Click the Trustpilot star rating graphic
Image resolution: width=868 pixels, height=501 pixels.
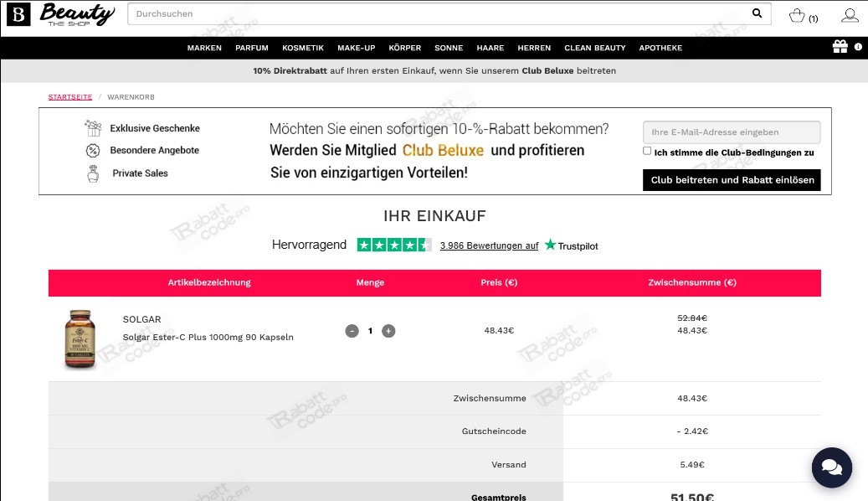point(394,245)
